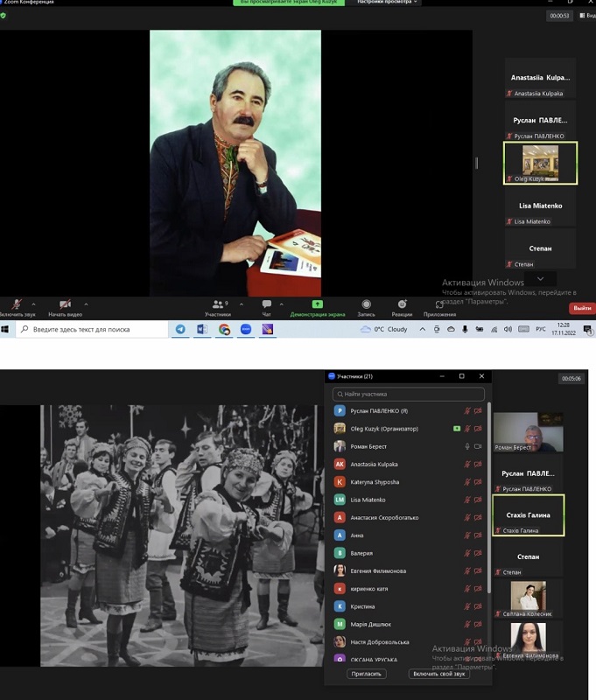Viewport: 596px width, 700px height.
Task: Select Кристина participant row
Action: click(408, 606)
